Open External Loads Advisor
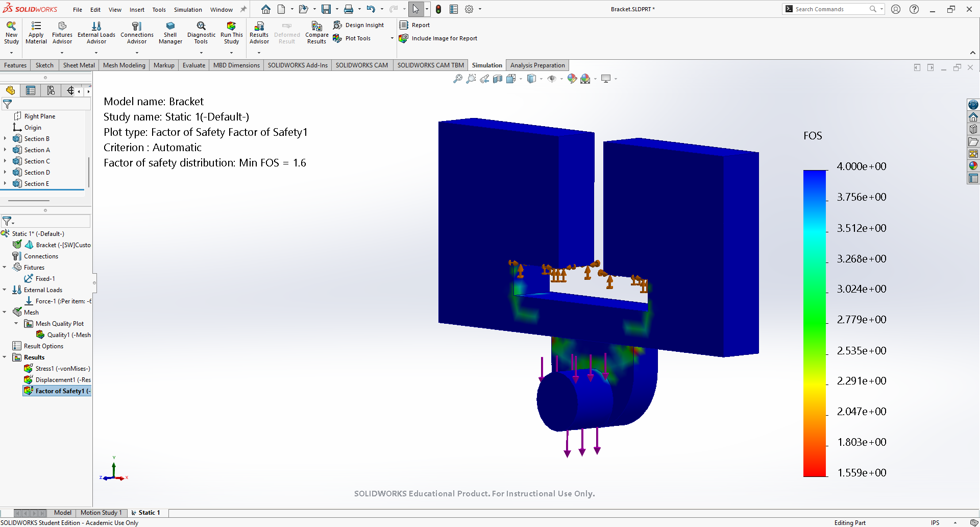This screenshot has height=527, width=980. pos(96,33)
